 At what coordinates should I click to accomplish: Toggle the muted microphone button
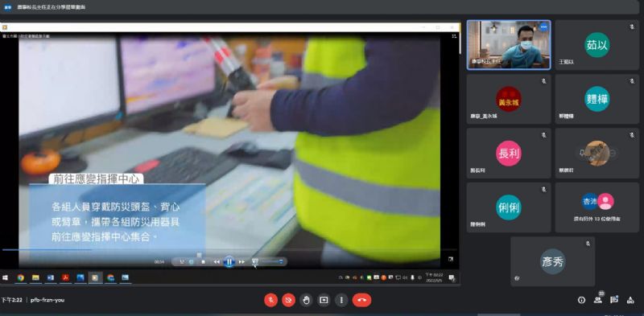[270, 300]
